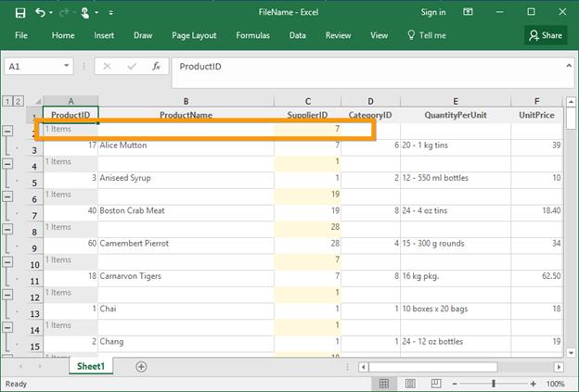Image resolution: width=579 pixels, height=392 pixels.
Task: Show outline level 2
Action: (x=18, y=101)
